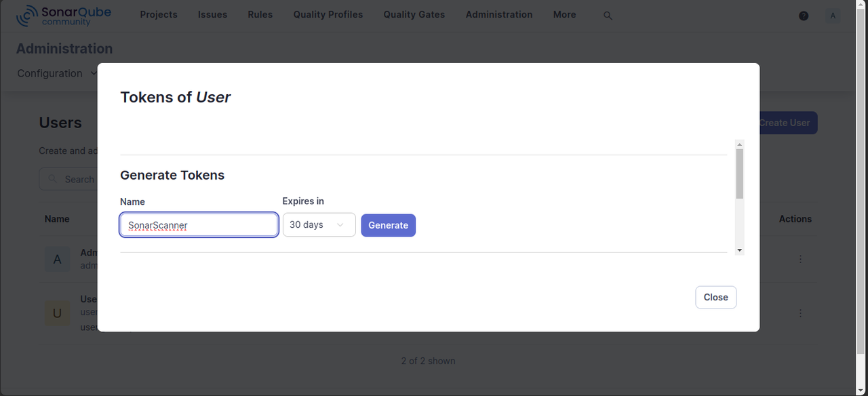Expand the More menu
The image size is (868, 396).
[x=564, y=14]
